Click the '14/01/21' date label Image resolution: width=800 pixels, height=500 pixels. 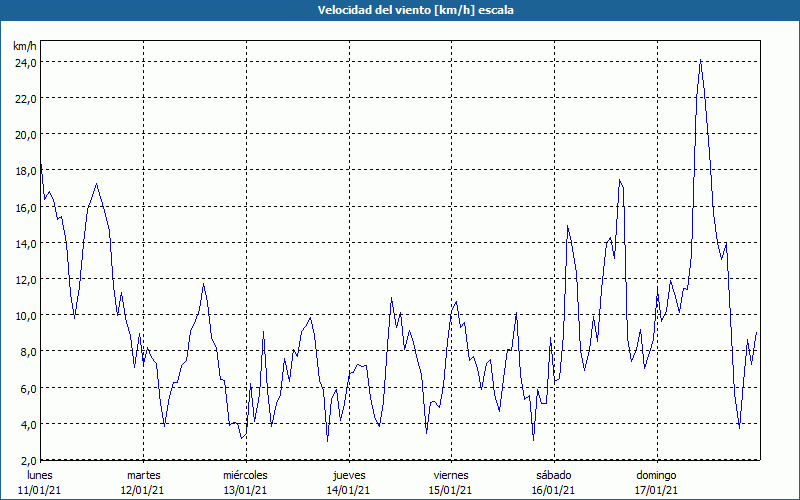(x=348, y=490)
